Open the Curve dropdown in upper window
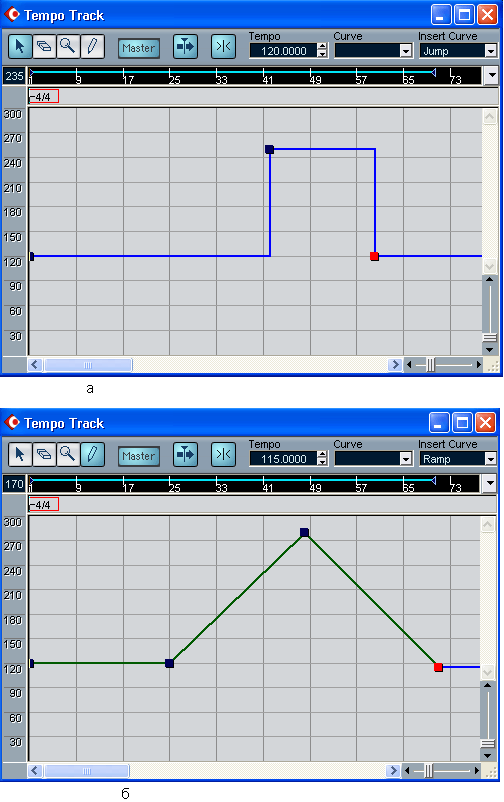The width and height of the screenshot is (504, 802). (x=374, y=51)
